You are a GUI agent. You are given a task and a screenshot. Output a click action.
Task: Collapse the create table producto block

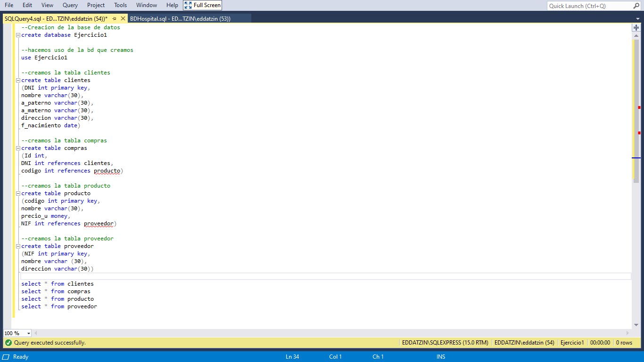pos(17,193)
